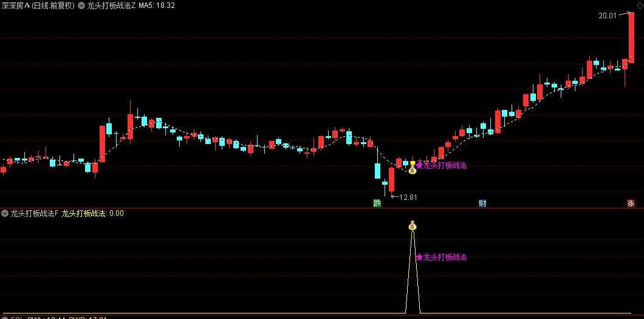Click the green 跌 marker

coord(377,203)
